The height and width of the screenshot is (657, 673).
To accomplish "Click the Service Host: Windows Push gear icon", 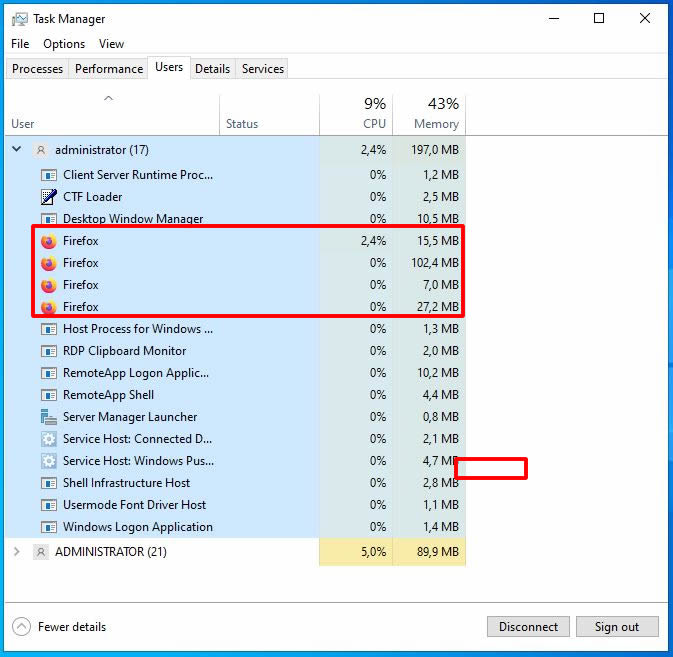I will (49, 461).
